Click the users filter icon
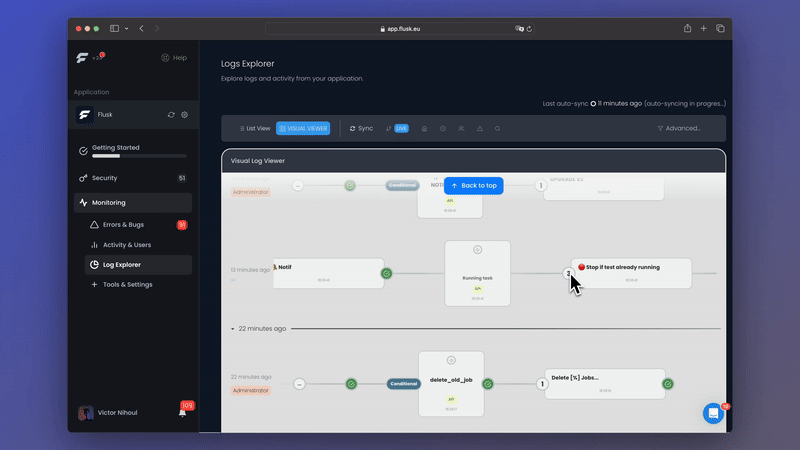Viewport: 800px width, 450px height. [461, 129]
